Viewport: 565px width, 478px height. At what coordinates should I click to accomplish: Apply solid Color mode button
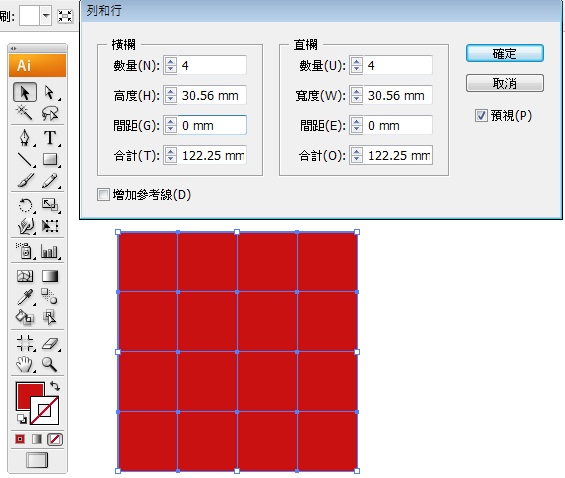pos(20,439)
